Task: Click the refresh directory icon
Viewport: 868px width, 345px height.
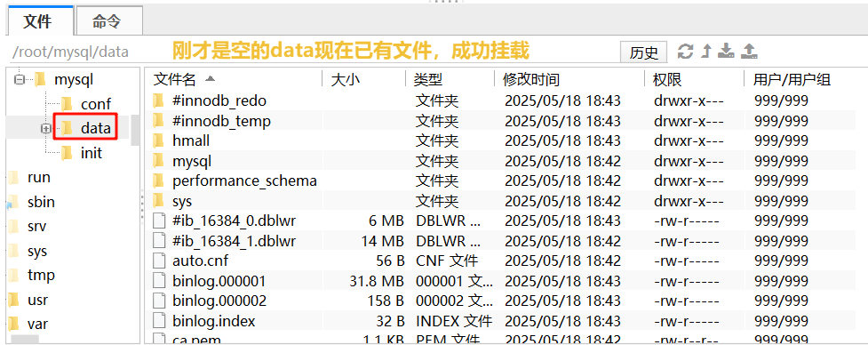Action: 685,52
